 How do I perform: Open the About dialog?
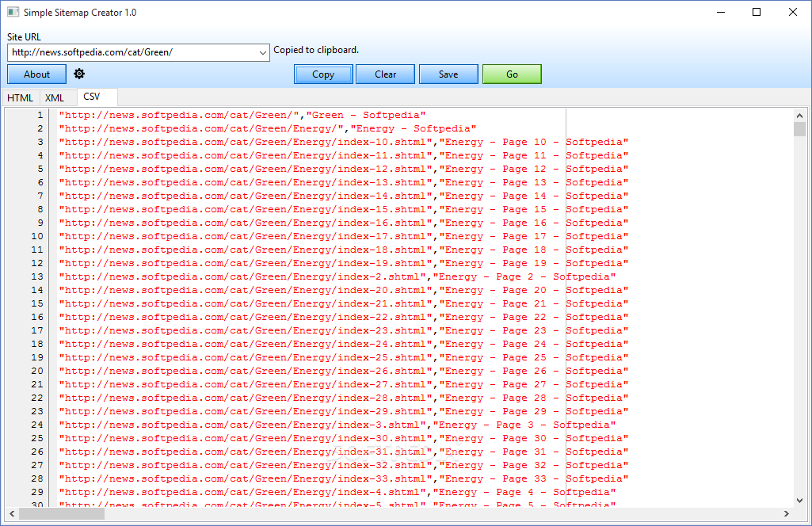pos(36,74)
